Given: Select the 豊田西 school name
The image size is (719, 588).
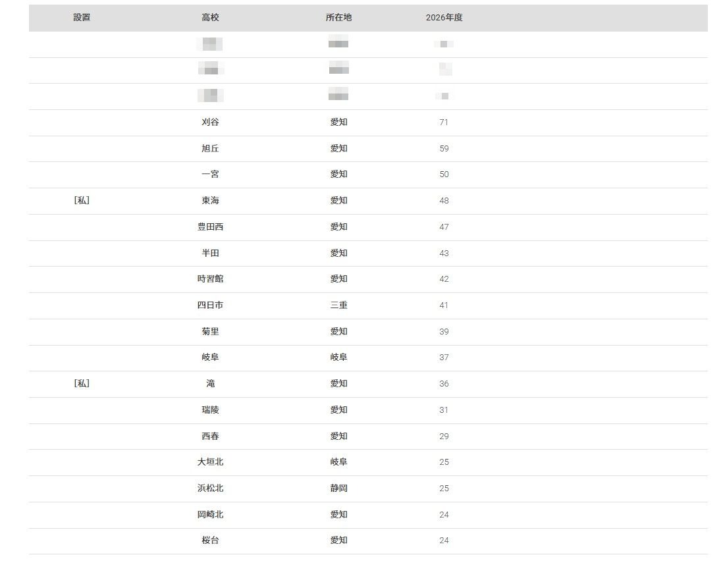Looking at the screenshot, I should click(210, 227).
